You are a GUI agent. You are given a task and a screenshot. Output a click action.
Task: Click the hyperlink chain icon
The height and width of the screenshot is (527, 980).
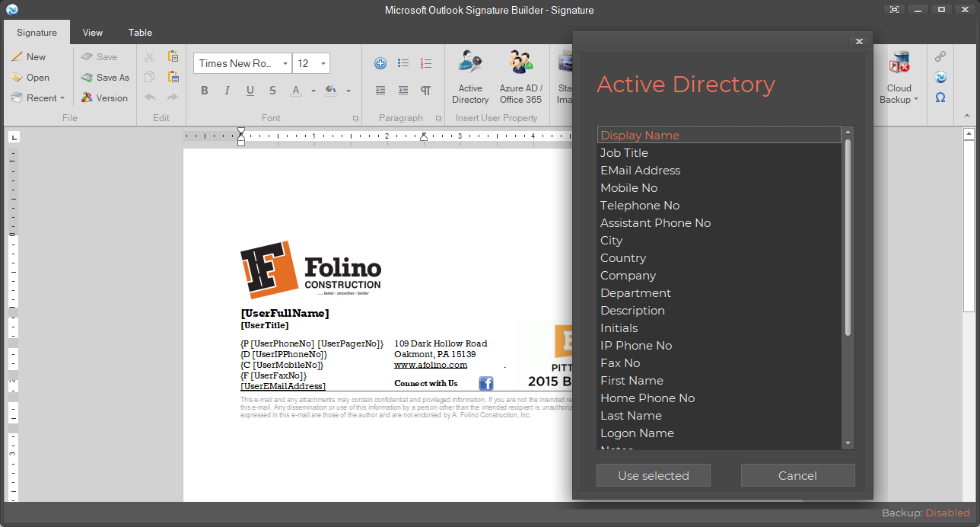940,56
